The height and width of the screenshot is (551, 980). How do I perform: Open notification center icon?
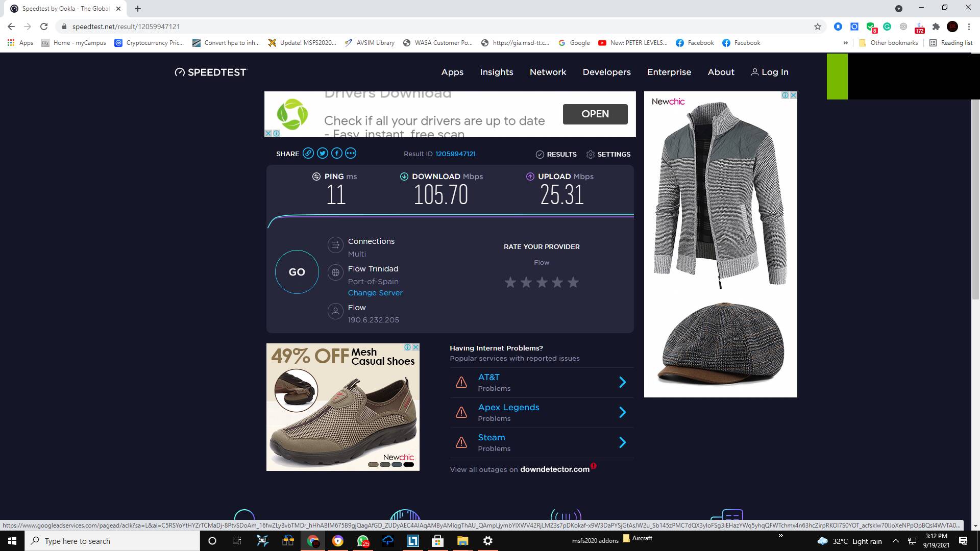click(x=963, y=541)
